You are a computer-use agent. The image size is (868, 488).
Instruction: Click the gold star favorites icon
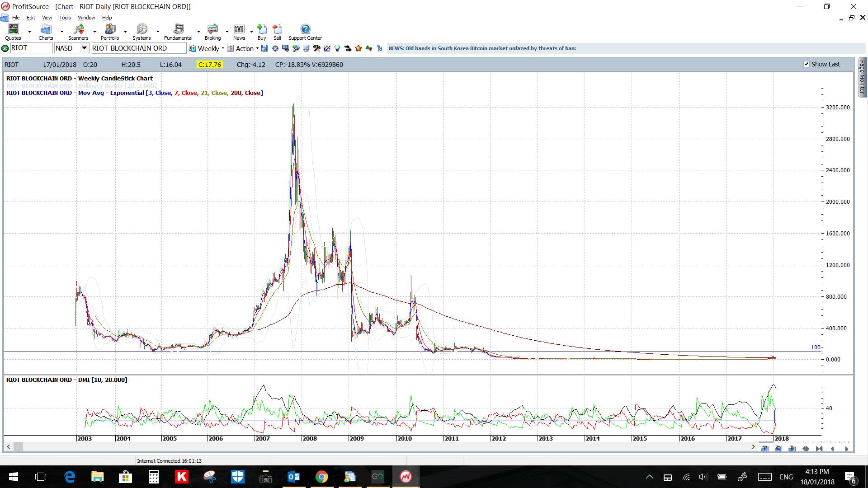pyautogui.click(x=359, y=48)
